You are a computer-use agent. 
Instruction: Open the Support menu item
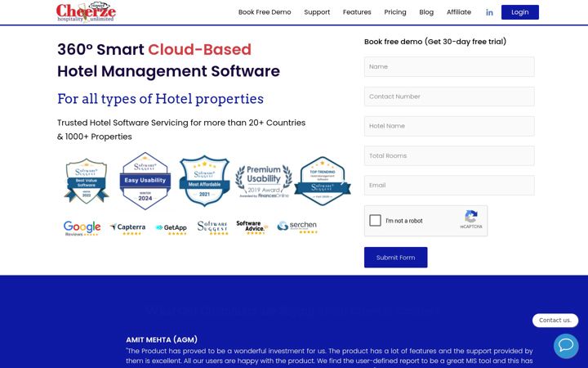(317, 12)
